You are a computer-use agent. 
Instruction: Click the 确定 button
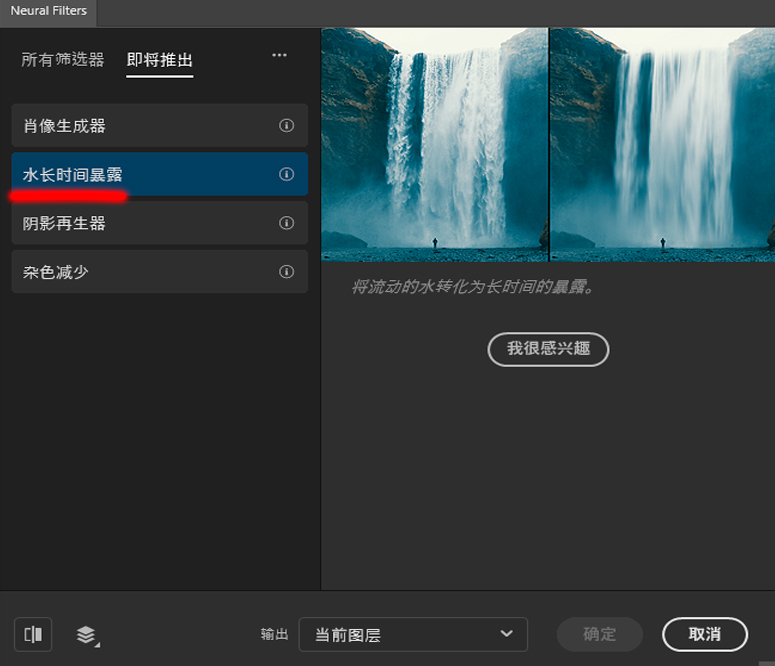(x=599, y=634)
